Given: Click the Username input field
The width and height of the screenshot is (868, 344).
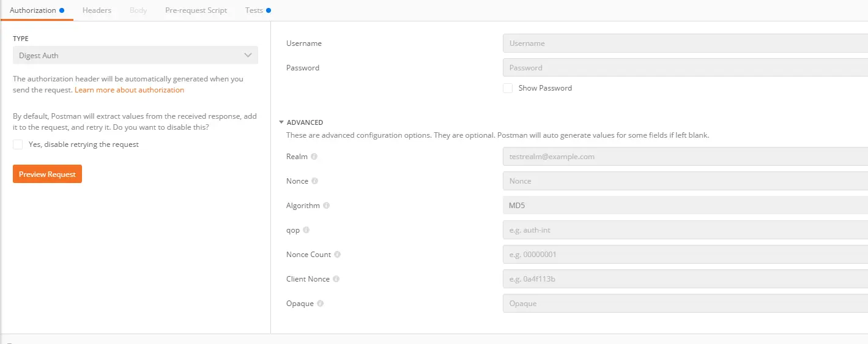Looking at the screenshot, I should (685, 43).
